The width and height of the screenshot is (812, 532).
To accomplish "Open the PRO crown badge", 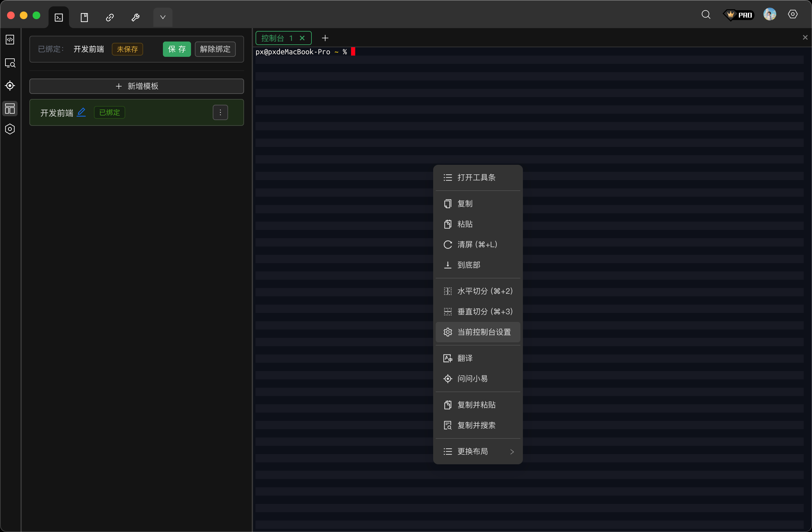I will [x=738, y=15].
